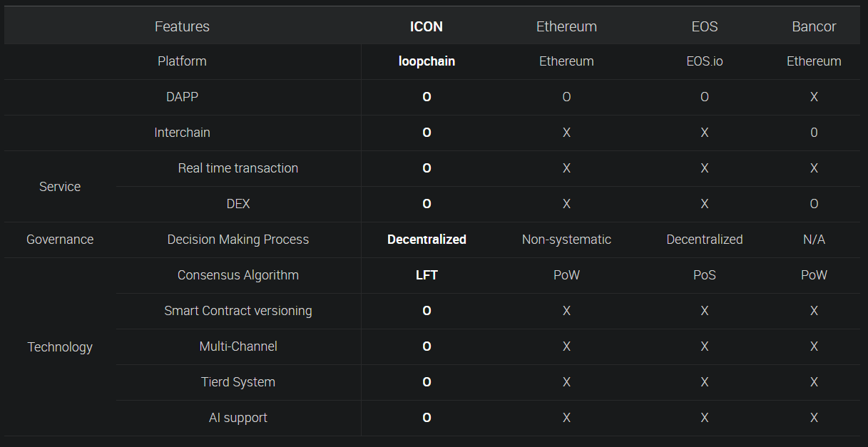The image size is (868, 447).
Task: Select the Non-systematic cell under Ethereum
Action: [x=566, y=240]
